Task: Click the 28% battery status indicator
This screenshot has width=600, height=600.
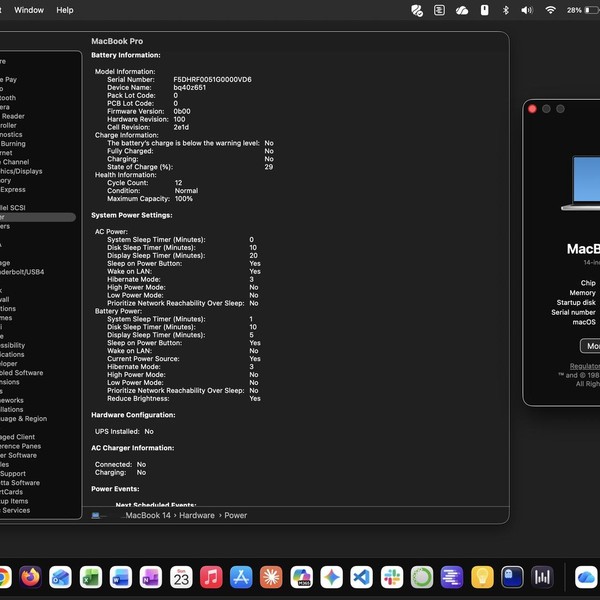Action: (x=583, y=10)
